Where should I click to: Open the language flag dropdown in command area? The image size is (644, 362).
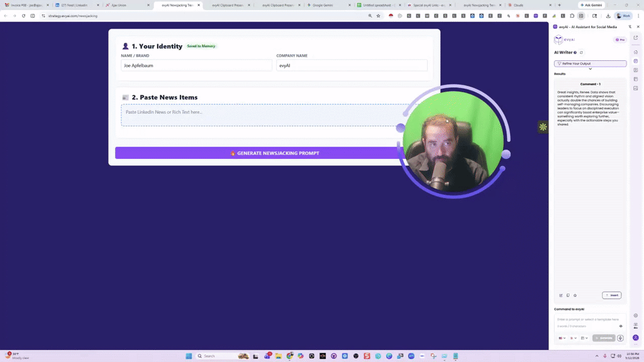tap(562, 338)
